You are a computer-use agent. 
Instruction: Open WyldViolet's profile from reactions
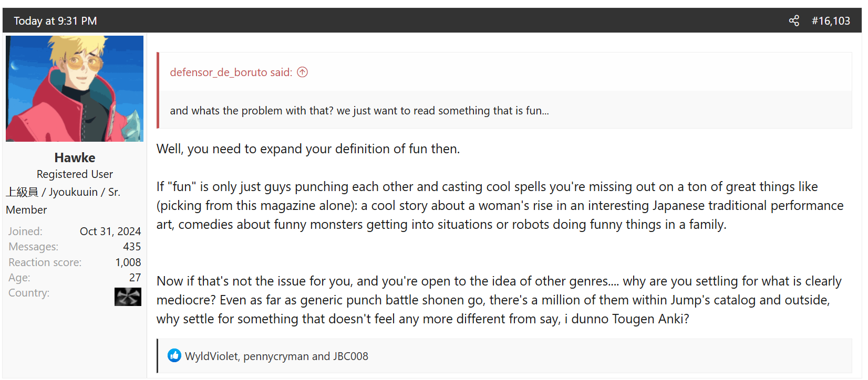[x=211, y=356]
